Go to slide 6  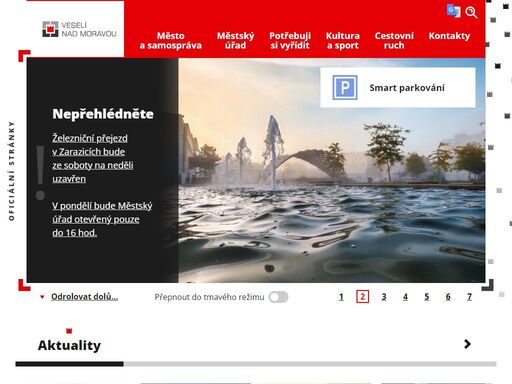tap(448, 297)
